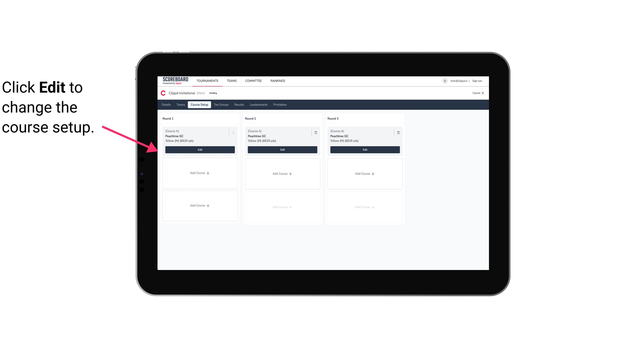Select the Course Setup tab
Image resolution: width=644 pixels, height=346 pixels.
pyautogui.click(x=199, y=104)
